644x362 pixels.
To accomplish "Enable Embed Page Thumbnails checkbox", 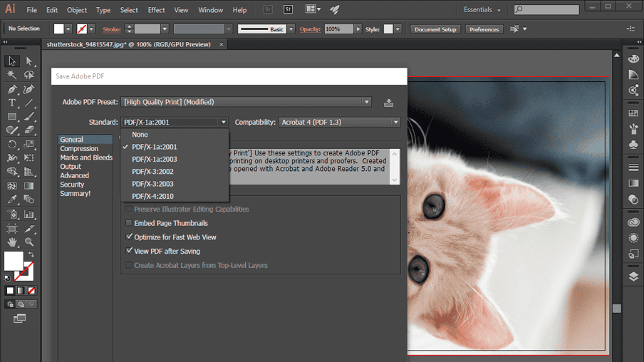I will 129,223.
